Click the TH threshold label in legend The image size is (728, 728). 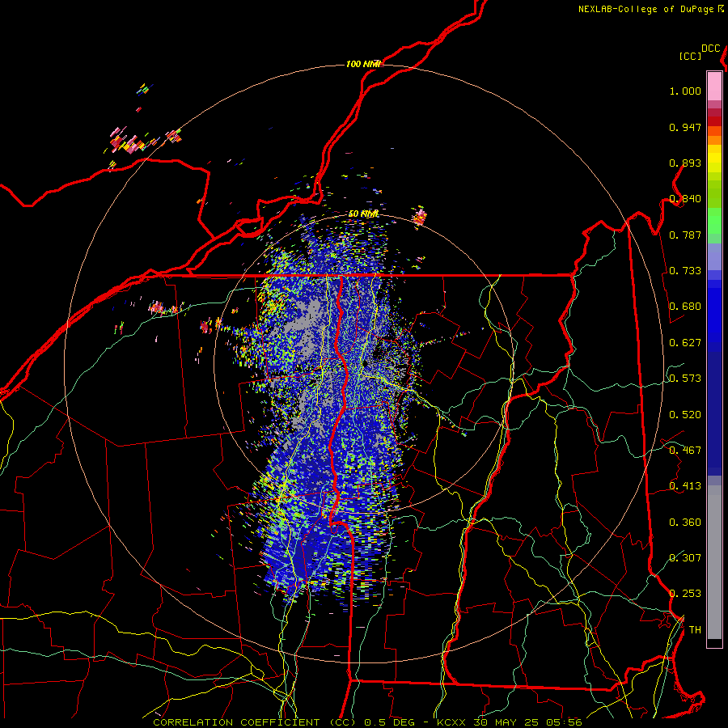click(695, 630)
